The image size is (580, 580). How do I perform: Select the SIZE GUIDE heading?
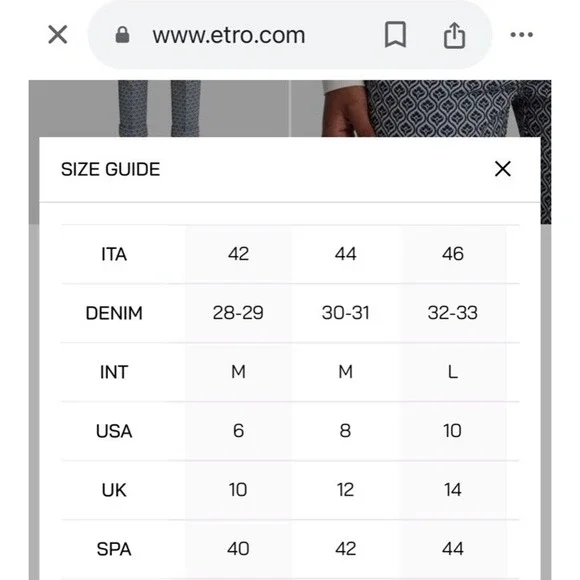tap(110, 169)
